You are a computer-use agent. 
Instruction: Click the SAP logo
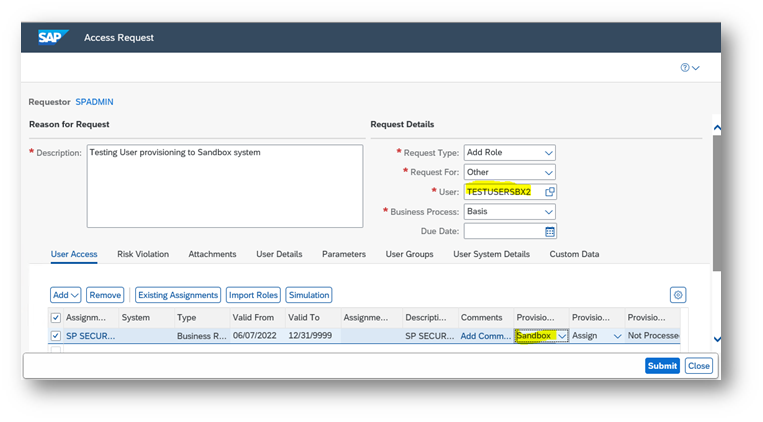tap(51, 38)
